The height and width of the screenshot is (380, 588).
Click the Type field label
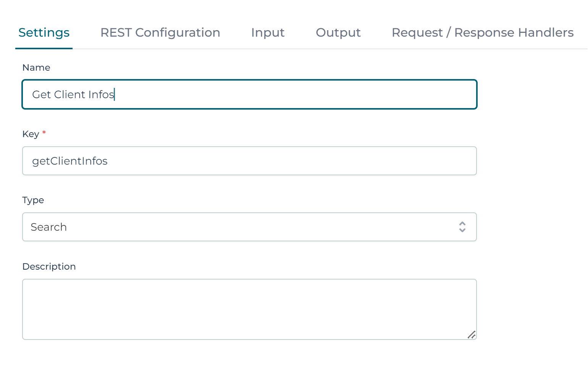point(33,200)
